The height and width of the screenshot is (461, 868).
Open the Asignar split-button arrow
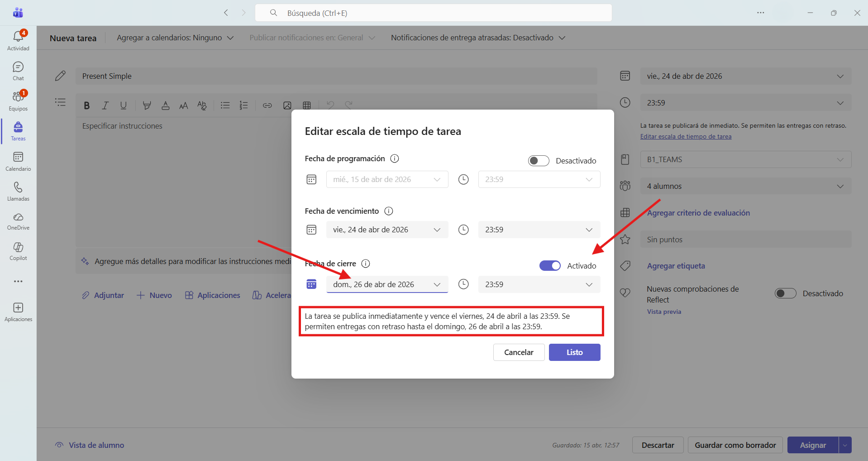[x=845, y=445]
